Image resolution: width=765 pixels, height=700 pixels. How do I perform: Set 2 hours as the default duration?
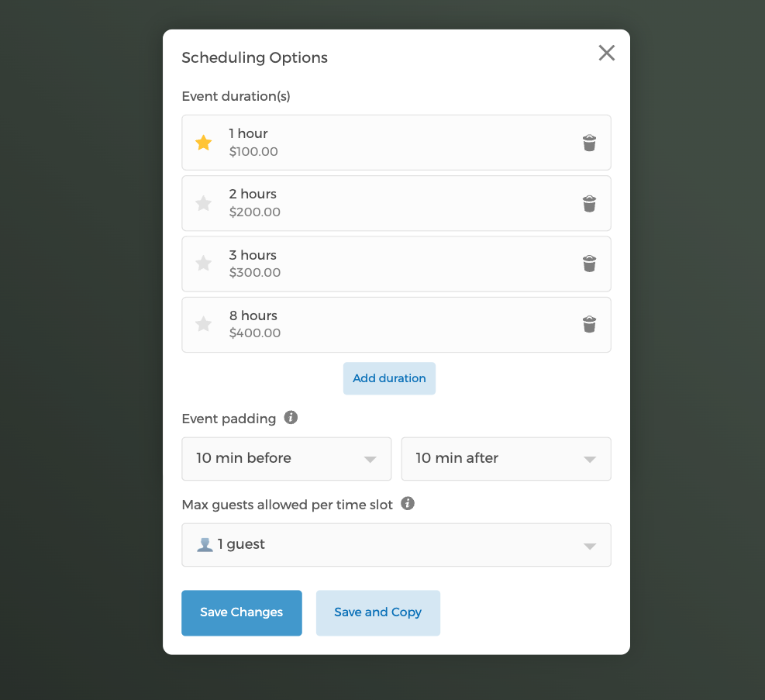tap(204, 204)
